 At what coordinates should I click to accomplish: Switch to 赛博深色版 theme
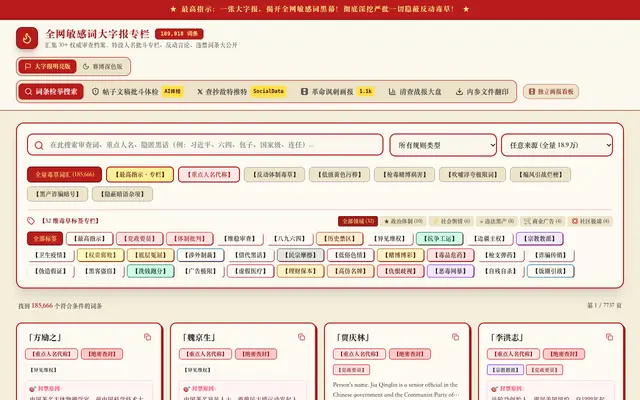(x=103, y=67)
